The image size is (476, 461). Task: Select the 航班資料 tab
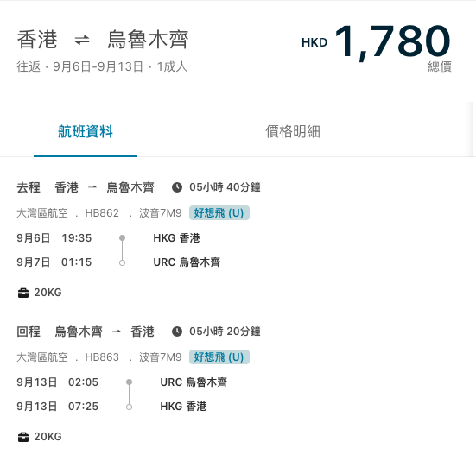point(86,131)
